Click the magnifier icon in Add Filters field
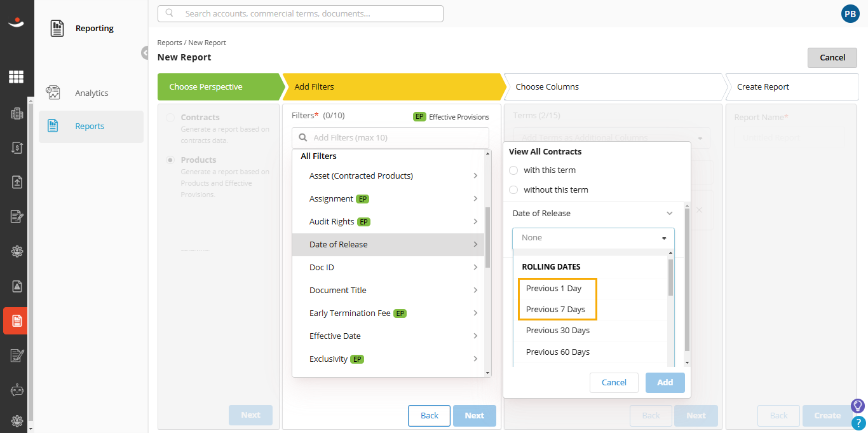This screenshot has height=433, width=868. 302,137
